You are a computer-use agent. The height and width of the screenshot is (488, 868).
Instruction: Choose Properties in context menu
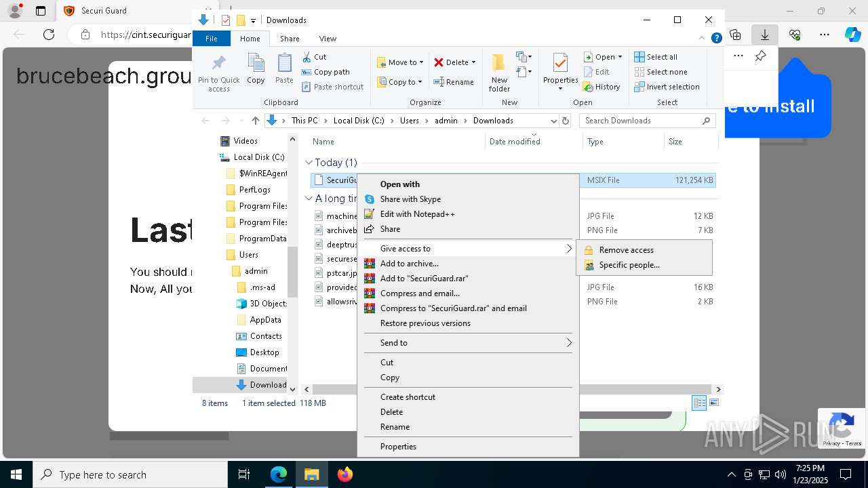pos(468,447)
